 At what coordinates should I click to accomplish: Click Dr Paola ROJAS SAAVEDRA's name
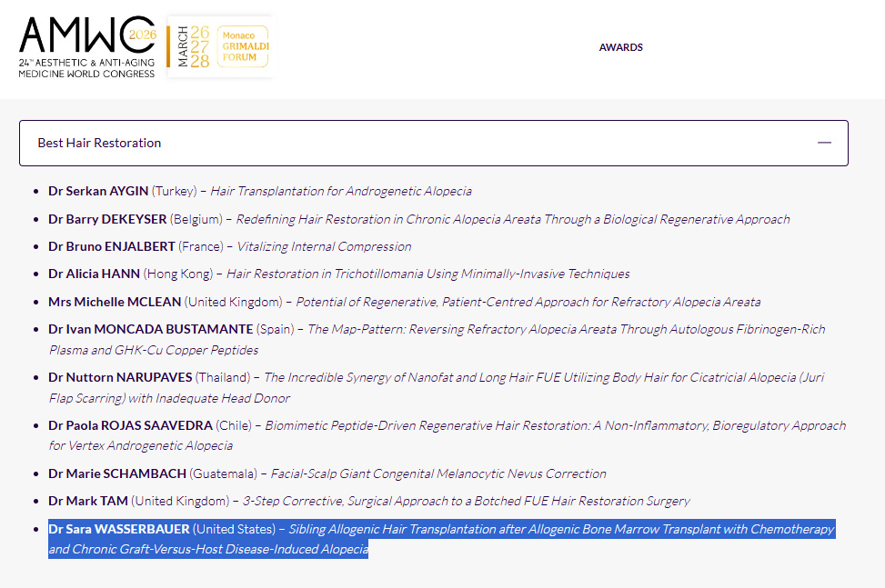coord(130,425)
